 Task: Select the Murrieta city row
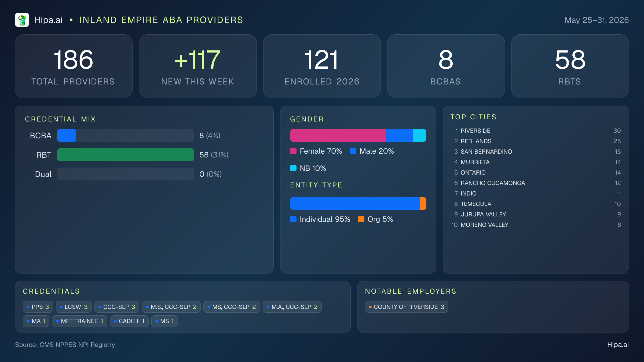click(x=536, y=162)
